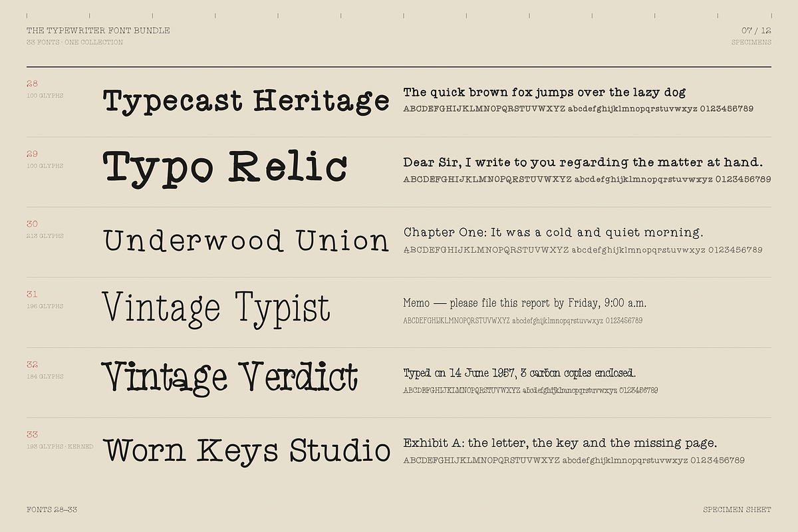
Task: Click the footer 'SPECIMEN SHEET'
Action: 737,510
